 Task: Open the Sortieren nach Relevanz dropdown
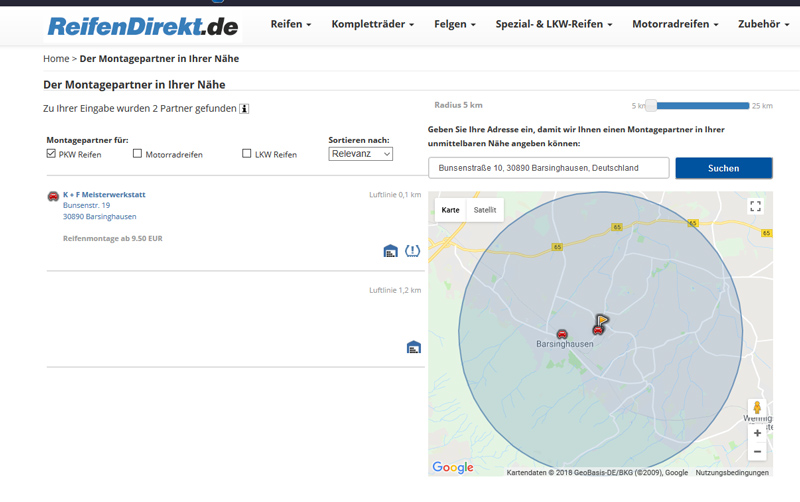[360, 154]
